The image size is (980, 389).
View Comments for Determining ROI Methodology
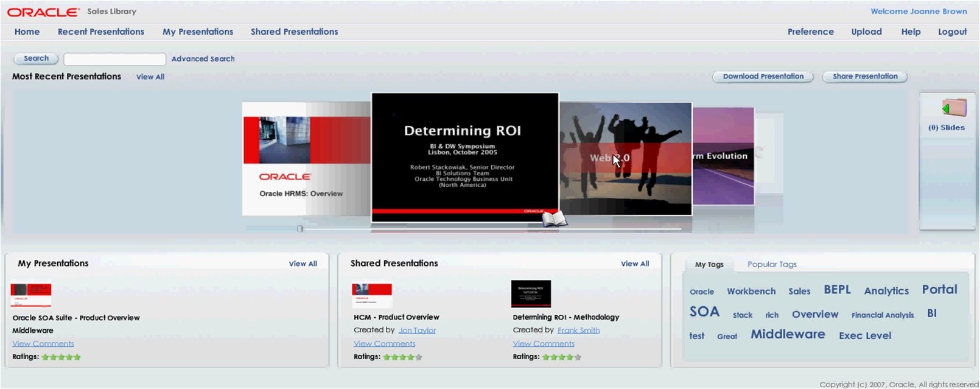(544, 344)
